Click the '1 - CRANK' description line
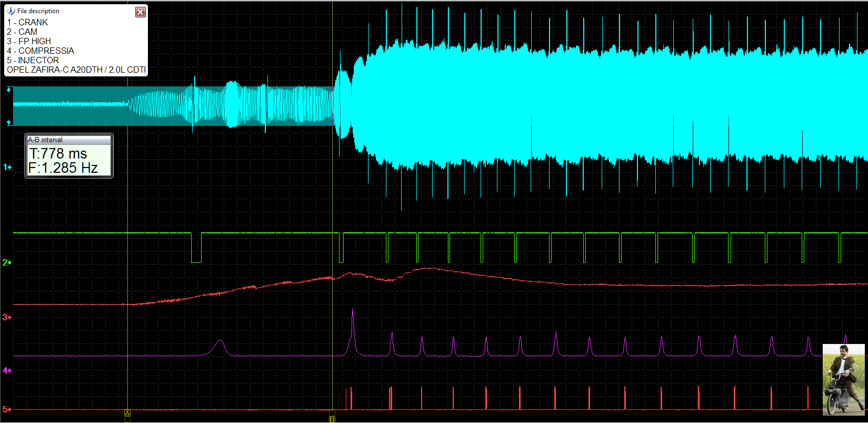This screenshot has height=423, width=868. coord(27,22)
